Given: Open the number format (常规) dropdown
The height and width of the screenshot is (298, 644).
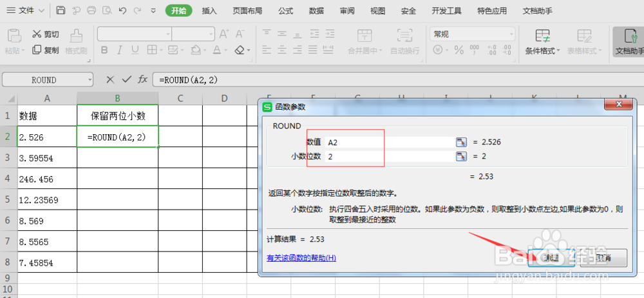Looking at the screenshot, I should coord(511,34).
